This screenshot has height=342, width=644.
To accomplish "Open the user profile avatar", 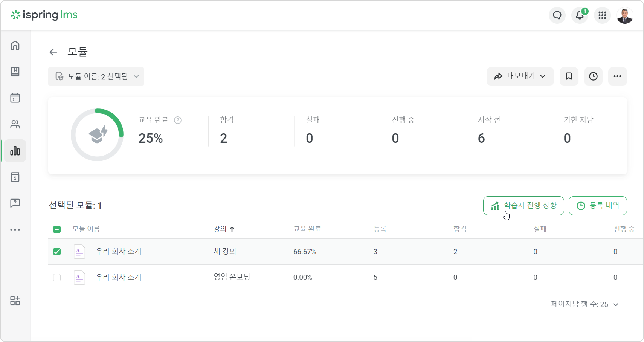I will pyautogui.click(x=625, y=15).
